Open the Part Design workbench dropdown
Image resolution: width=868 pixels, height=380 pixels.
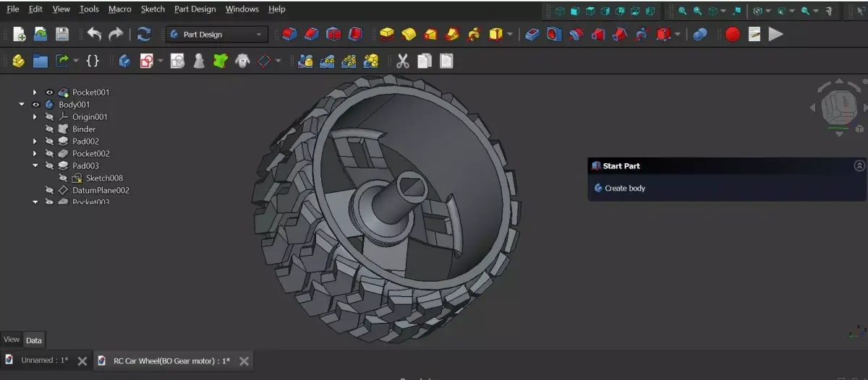click(216, 35)
